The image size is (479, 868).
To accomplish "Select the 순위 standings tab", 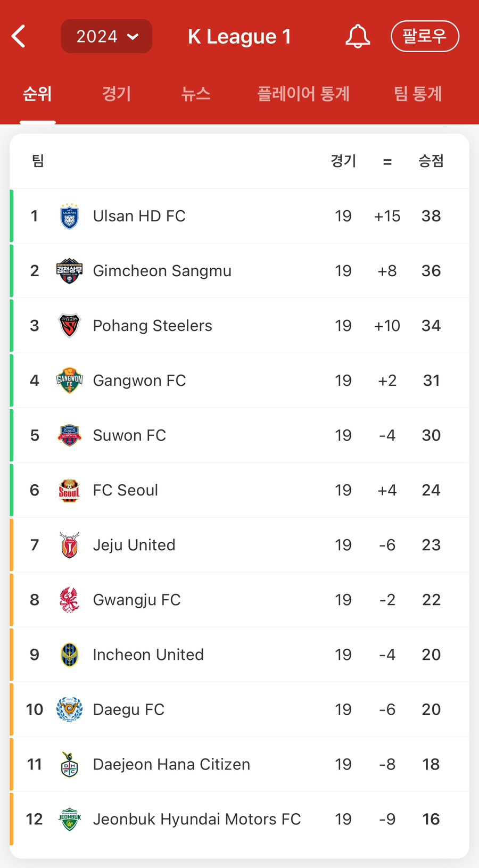I will tap(37, 94).
